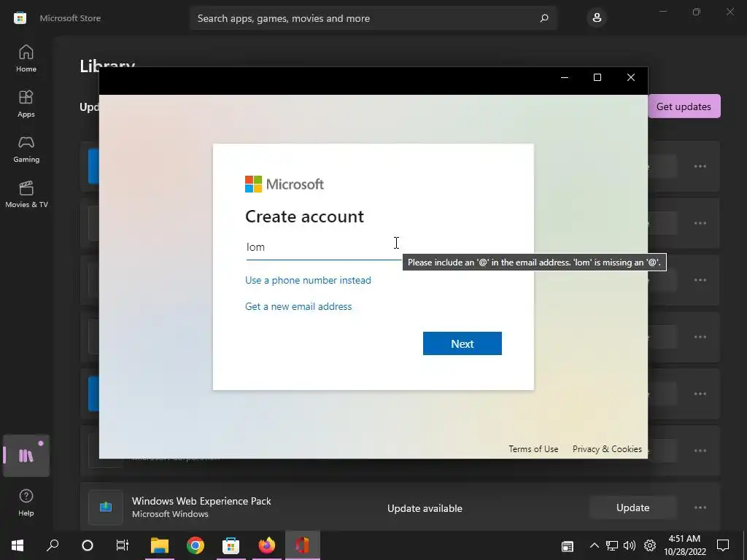Open the Gaming section in sidebar
This screenshot has height=560, width=747.
[x=26, y=149]
